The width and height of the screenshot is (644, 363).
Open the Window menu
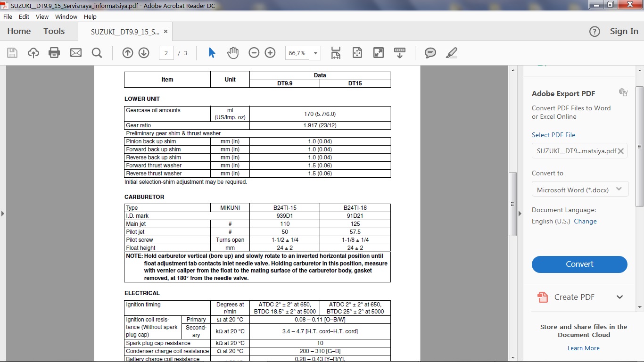(x=66, y=16)
